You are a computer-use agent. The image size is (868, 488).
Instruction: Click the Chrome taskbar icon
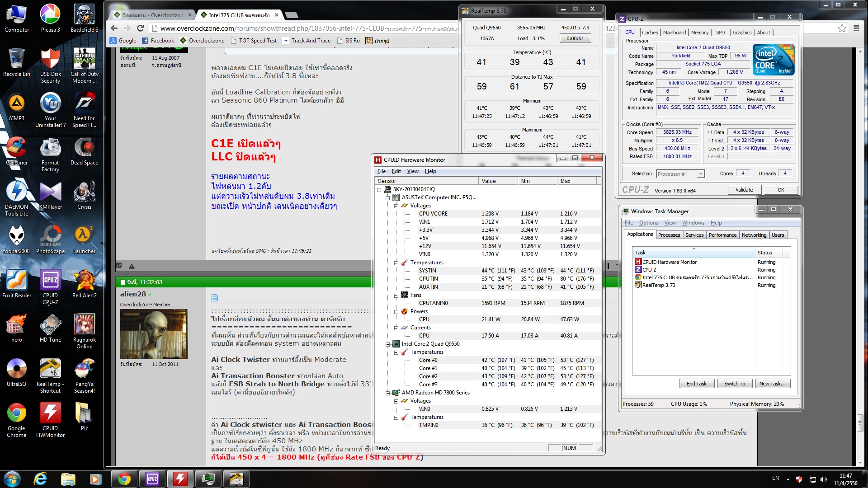point(124,479)
